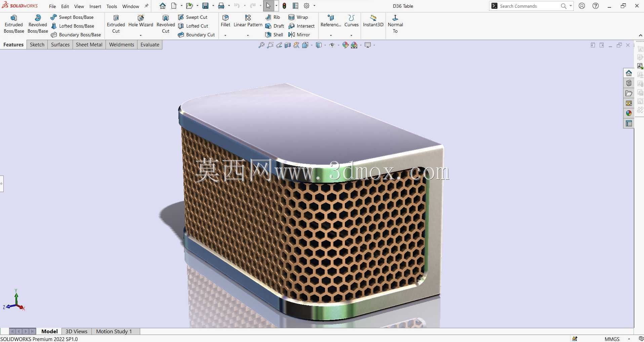This screenshot has height=342, width=644.
Task: Expand the Reference Geometry dropdown arrow
Action: tap(331, 35)
